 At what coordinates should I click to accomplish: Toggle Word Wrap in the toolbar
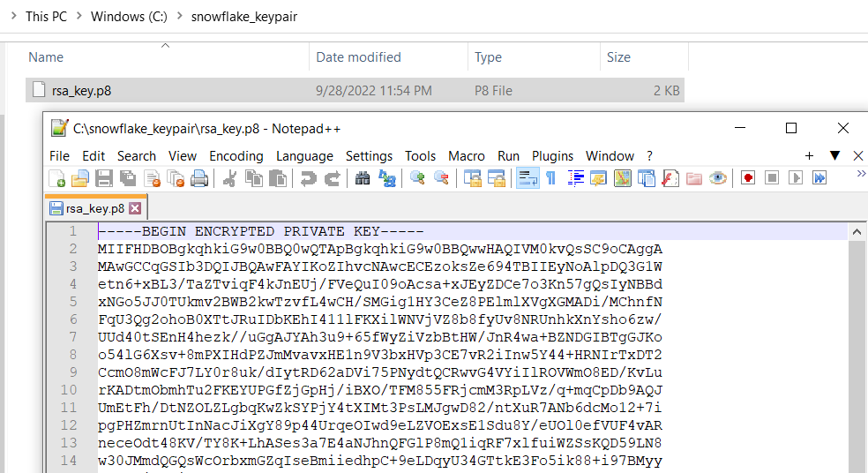527,179
